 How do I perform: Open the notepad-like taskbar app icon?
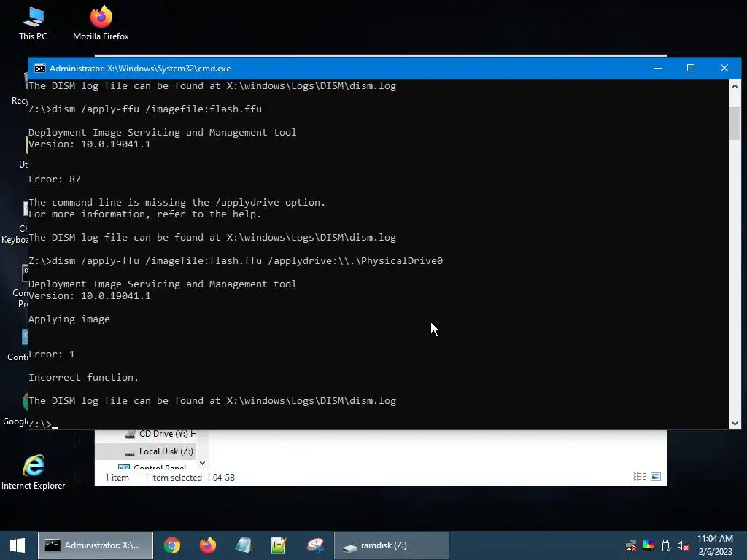click(243, 545)
